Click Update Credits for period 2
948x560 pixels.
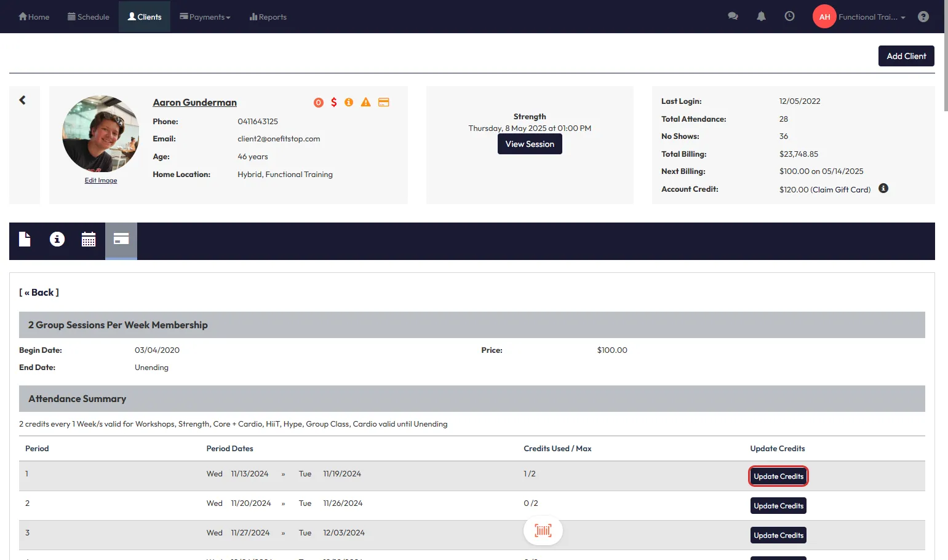click(778, 506)
